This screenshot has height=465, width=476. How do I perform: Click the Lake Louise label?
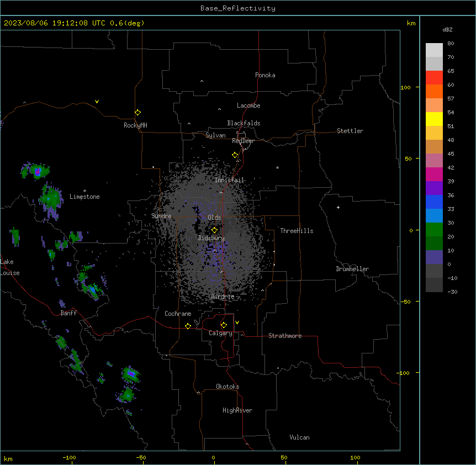click(10, 267)
